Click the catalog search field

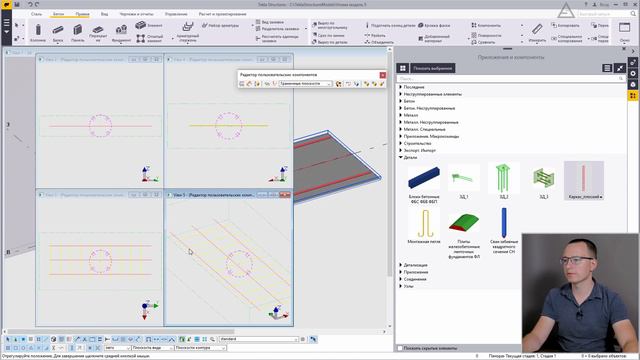510,78
